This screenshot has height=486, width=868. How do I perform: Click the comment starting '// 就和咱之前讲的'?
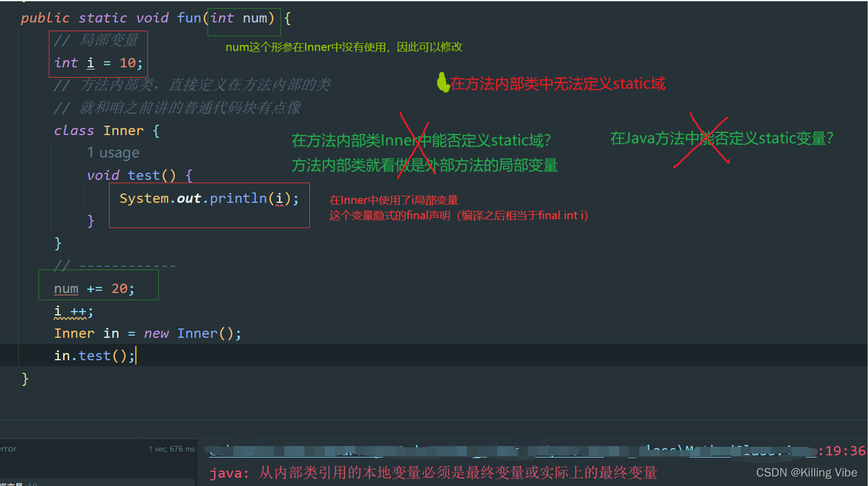(177, 107)
